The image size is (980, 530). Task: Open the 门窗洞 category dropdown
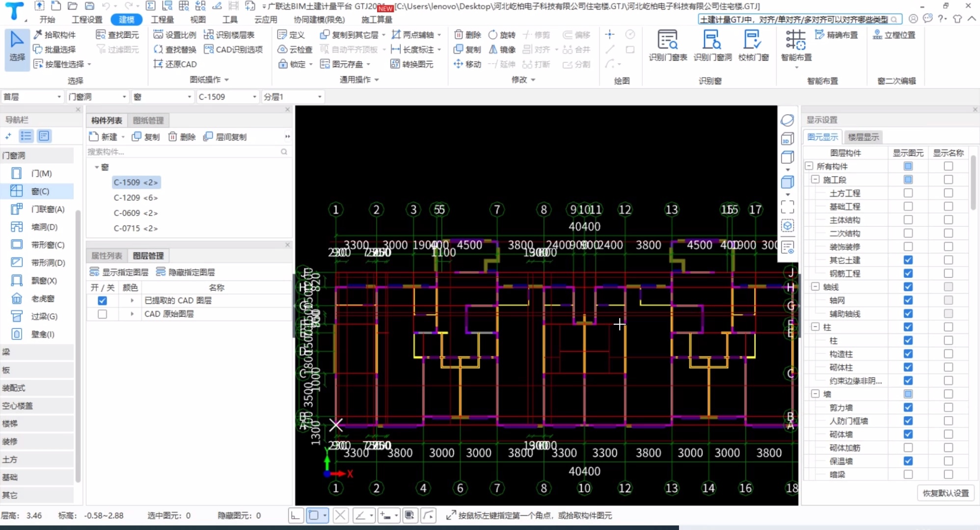click(98, 97)
